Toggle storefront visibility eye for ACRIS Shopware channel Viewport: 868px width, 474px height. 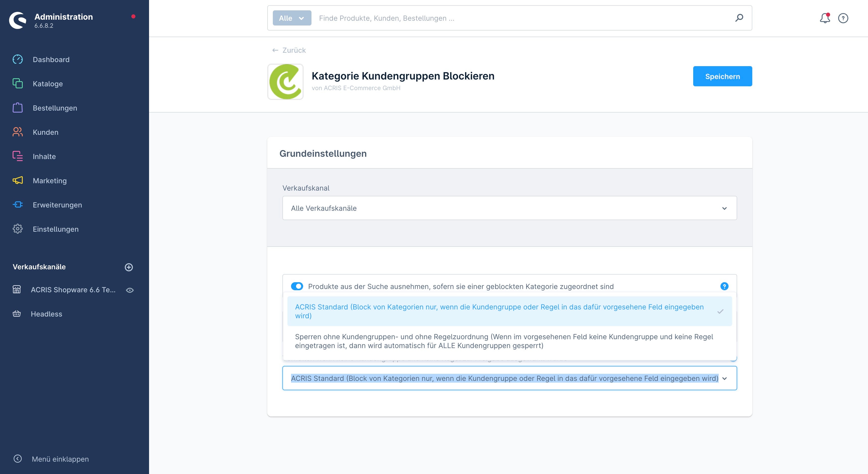tap(130, 290)
